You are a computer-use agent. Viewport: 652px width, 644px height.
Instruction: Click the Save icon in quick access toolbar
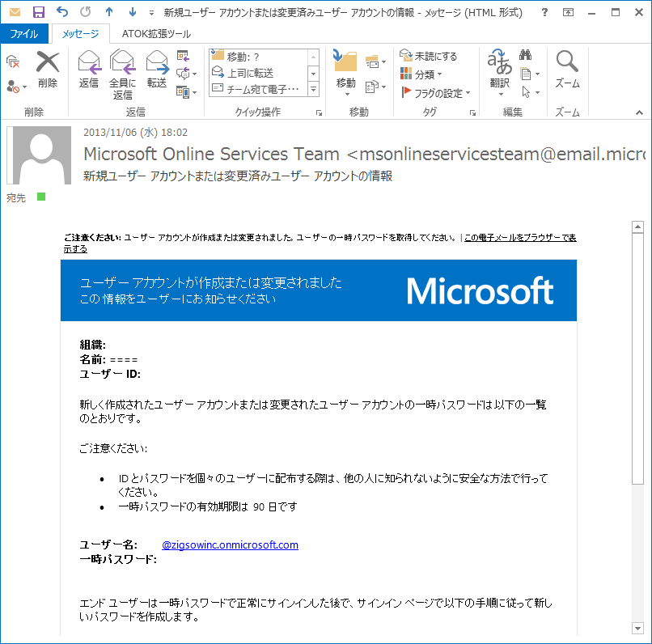click(38, 12)
